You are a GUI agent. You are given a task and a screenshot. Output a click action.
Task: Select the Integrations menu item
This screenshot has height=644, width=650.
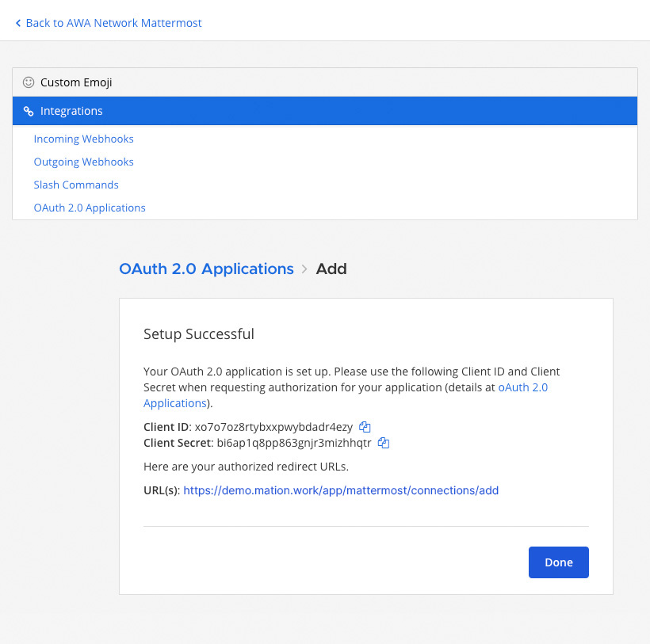[325, 111]
